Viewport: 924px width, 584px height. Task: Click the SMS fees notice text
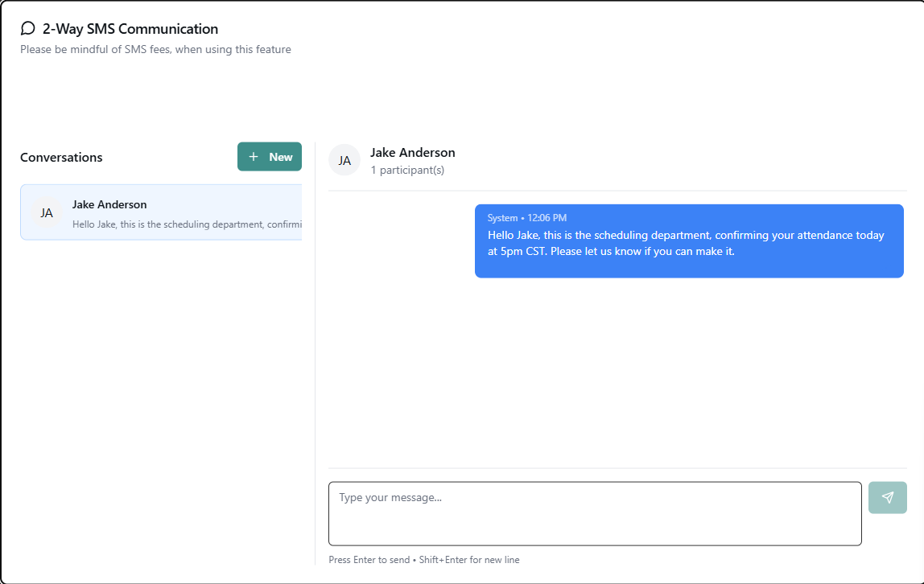click(155, 50)
